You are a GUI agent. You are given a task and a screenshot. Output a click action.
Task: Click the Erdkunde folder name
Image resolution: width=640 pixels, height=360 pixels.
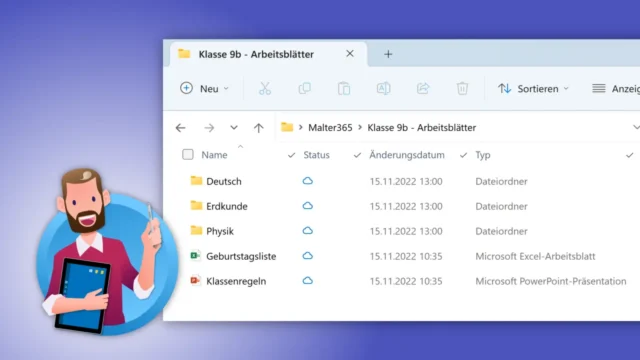tap(227, 206)
